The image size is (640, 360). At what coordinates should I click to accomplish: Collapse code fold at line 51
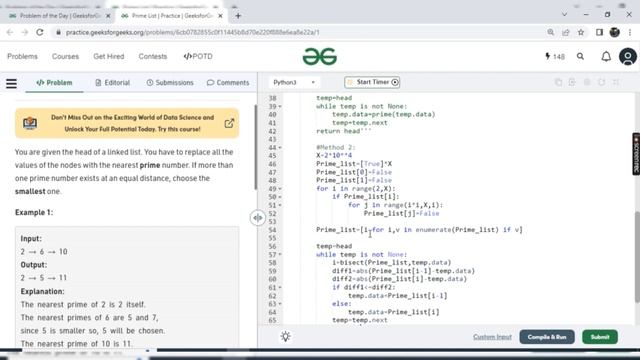(280, 205)
